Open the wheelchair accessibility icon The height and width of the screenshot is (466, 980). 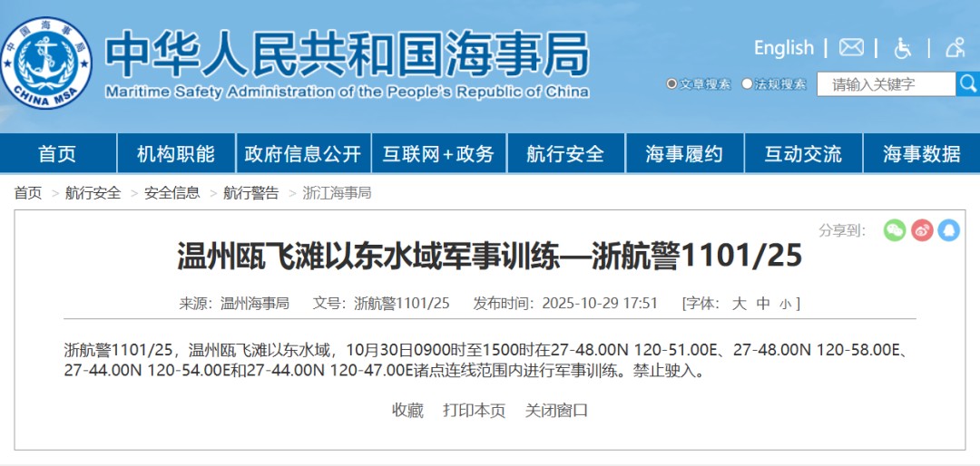coord(903,48)
